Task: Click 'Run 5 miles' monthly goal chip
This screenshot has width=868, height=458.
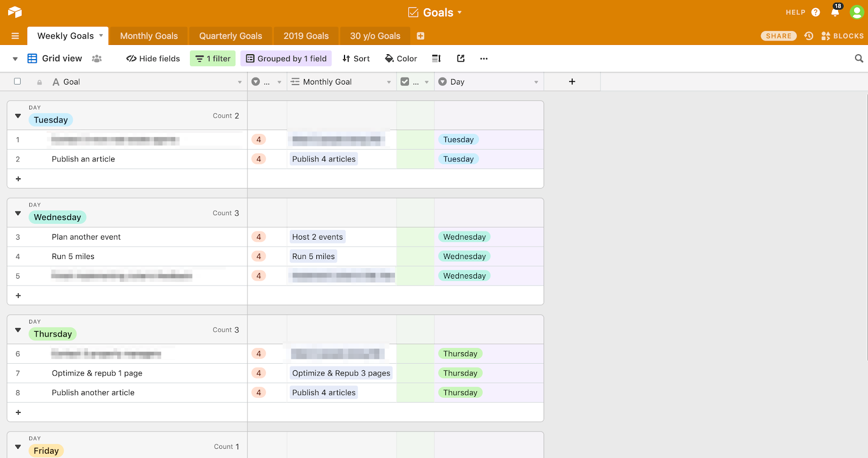Action: (x=314, y=256)
